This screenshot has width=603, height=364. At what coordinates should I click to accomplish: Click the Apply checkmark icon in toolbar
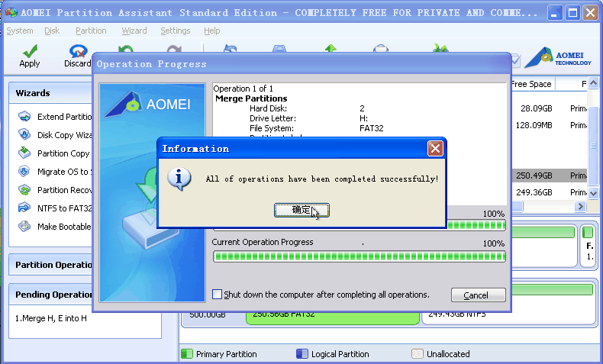coord(30,51)
